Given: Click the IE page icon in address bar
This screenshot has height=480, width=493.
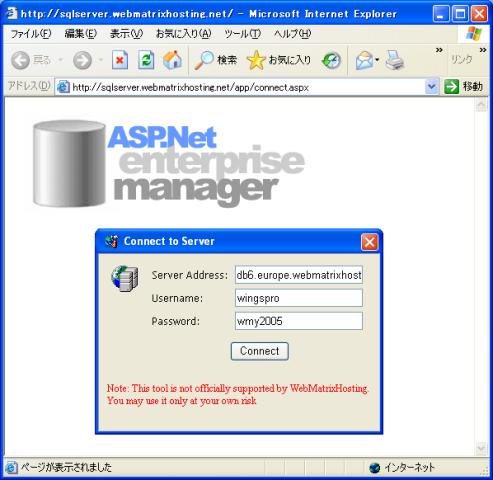Looking at the screenshot, I should click(x=63, y=87).
